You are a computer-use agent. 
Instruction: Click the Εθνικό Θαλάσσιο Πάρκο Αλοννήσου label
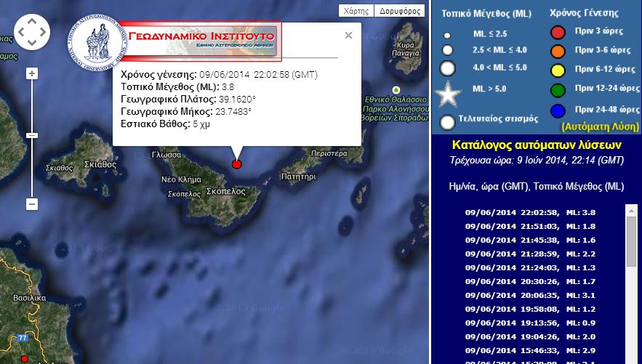(x=396, y=109)
